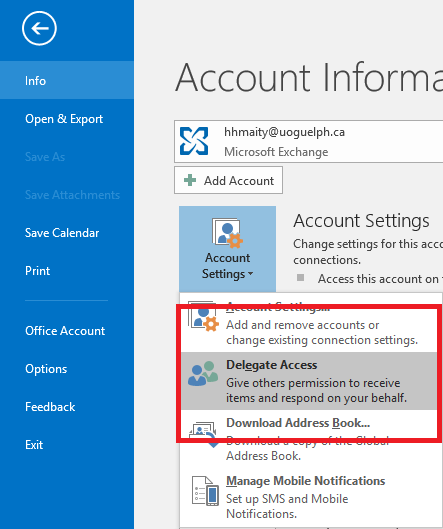The image size is (443, 529).
Task: Click the Manage Mobile Notifications phone icon
Action: [x=205, y=491]
